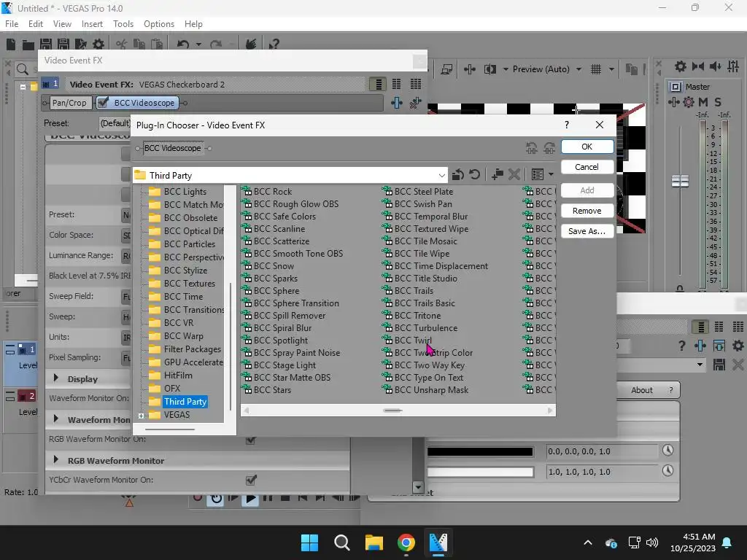Screen dimensions: 747x560
Task: Click the Dim Output speaker icon in Master Bus
Action: [x=715, y=66]
